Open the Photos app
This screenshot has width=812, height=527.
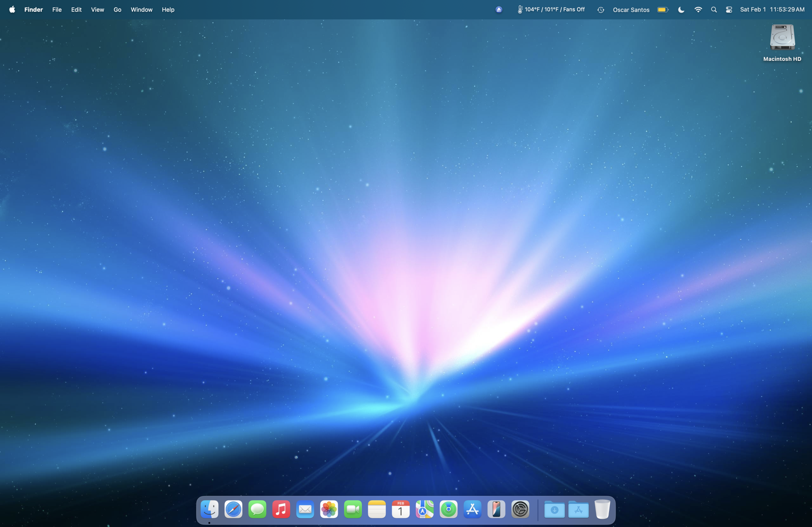[x=329, y=509]
